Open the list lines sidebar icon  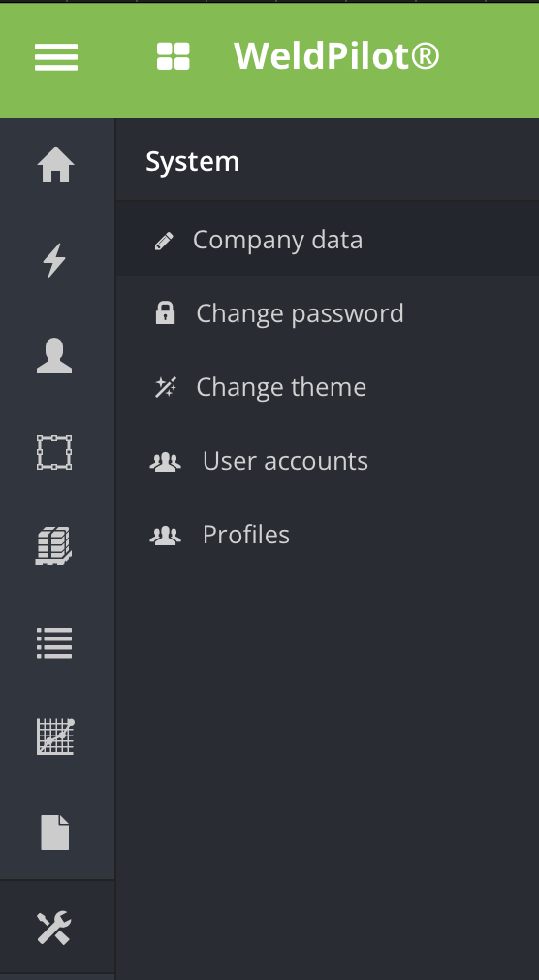[x=54, y=643]
